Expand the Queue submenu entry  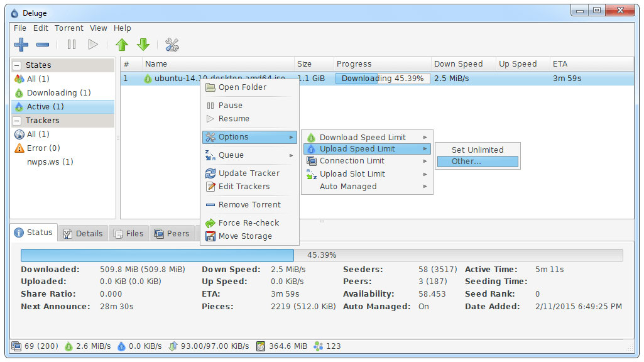pos(249,155)
